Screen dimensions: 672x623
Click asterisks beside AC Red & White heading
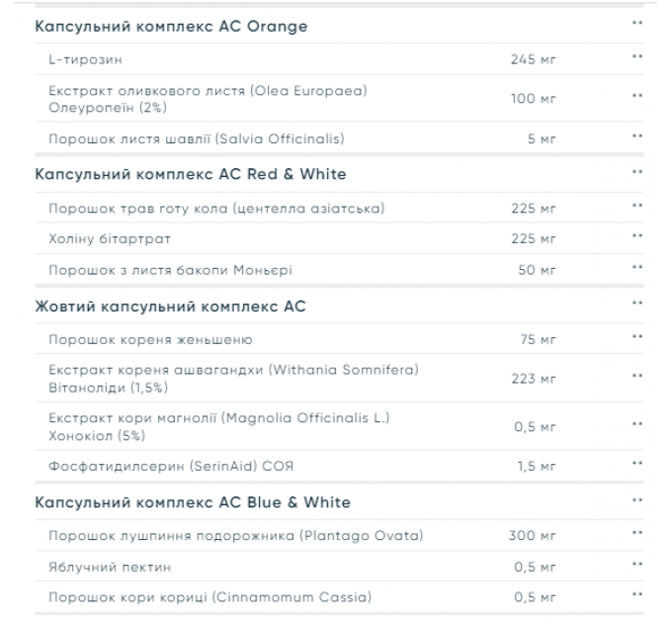637,172
